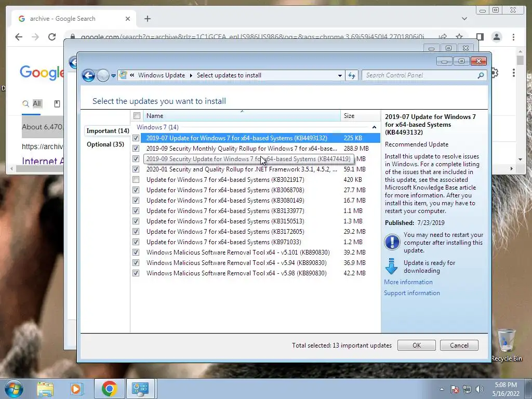Collapse the Windows 7 (14) group
Viewport: 532px width, 399px height.
click(x=374, y=127)
